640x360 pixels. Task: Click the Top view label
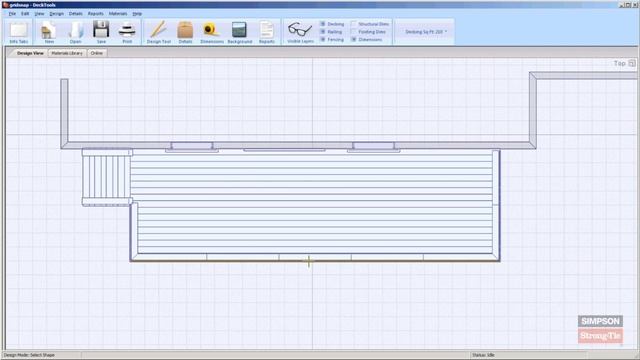coord(620,63)
